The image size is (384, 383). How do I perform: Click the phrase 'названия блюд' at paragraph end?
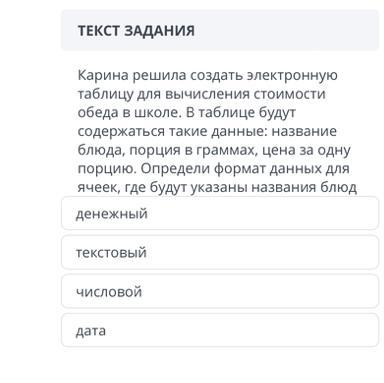(x=304, y=187)
